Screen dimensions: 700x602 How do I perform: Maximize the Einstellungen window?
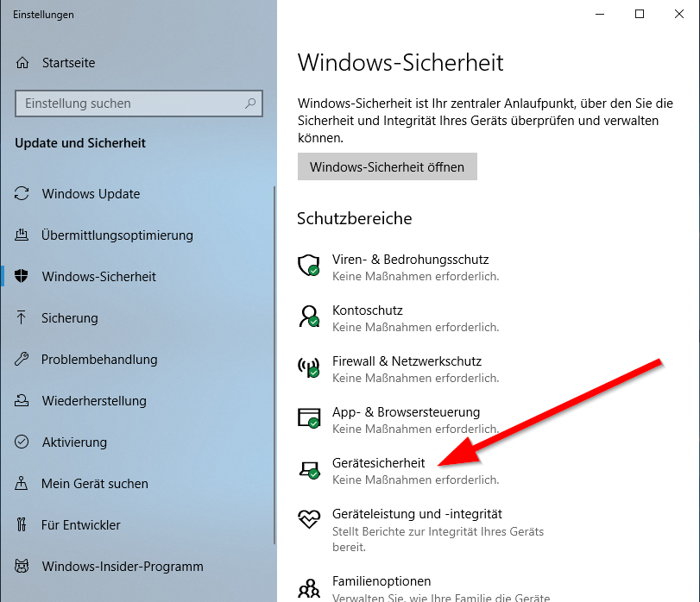point(640,15)
